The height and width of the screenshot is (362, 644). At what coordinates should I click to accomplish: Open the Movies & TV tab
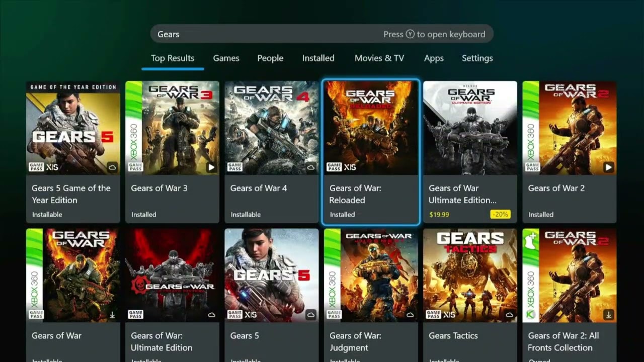pyautogui.click(x=379, y=58)
